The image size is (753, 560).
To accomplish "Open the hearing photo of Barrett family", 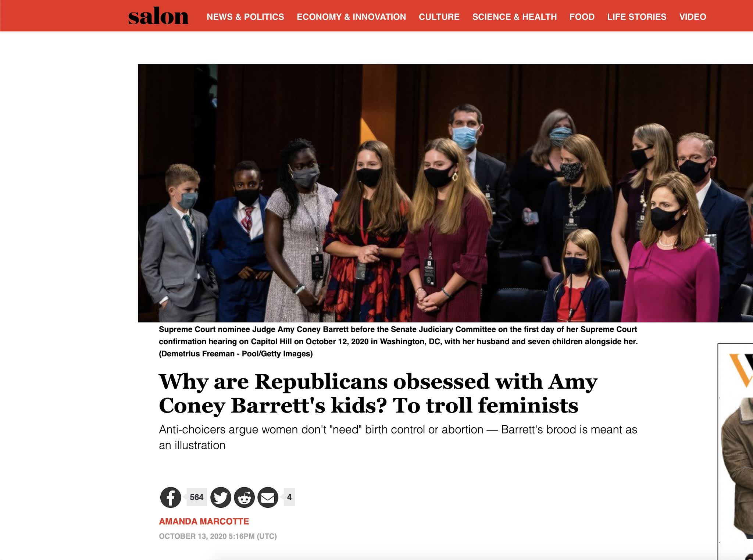I will pos(445,193).
